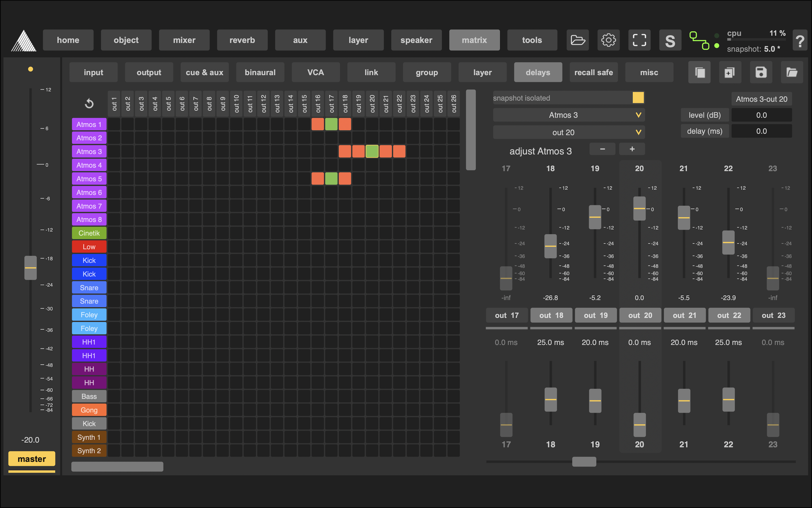Expand the Atmos 3 source dropdown
812x508 pixels.
click(569, 115)
